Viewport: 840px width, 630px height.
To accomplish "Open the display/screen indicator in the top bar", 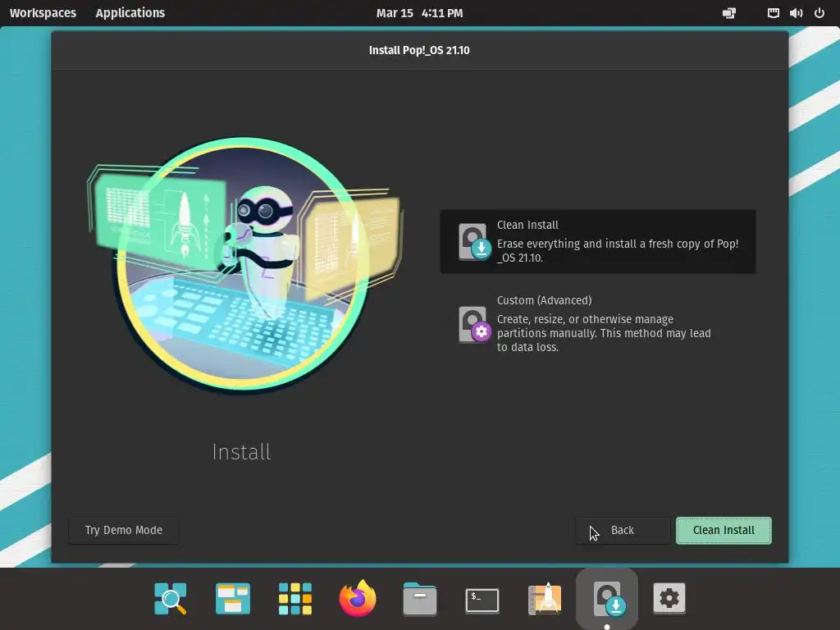I will tap(729, 13).
